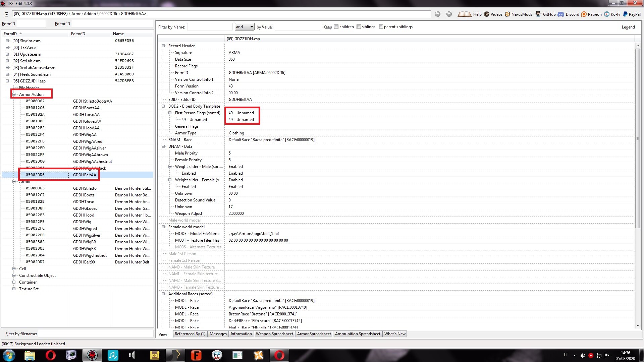Open the Discord toolbar link
The width and height of the screenshot is (644, 362).
click(x=569, y=14)
